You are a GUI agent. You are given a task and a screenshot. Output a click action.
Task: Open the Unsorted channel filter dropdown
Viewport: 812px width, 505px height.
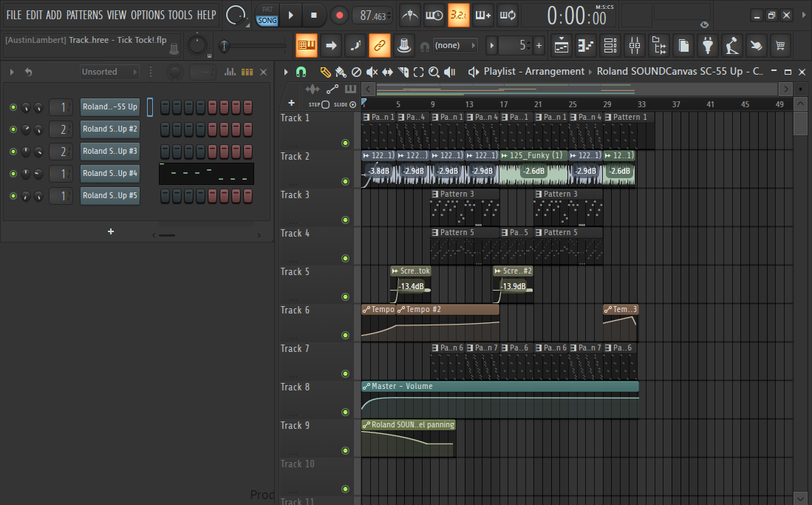[109, 72]
